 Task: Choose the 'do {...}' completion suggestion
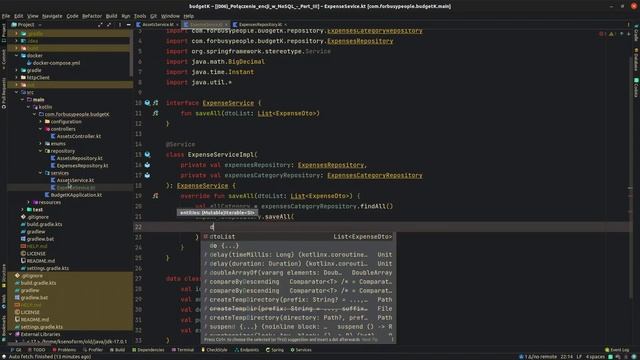(x=298, y=246)
